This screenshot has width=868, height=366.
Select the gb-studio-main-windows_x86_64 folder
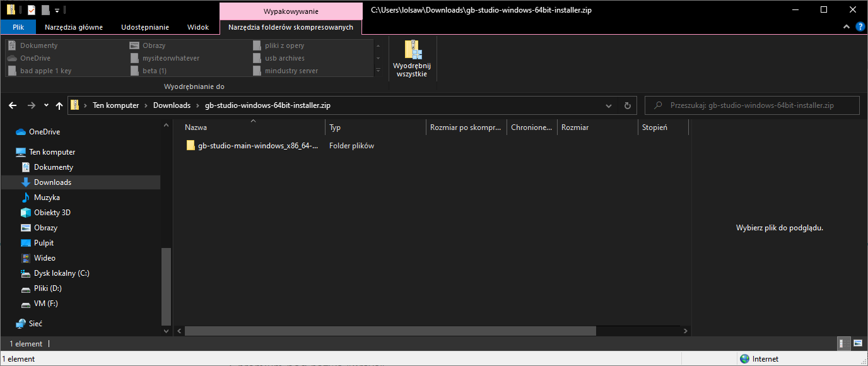pyautogui.click(x=252, y=146)
